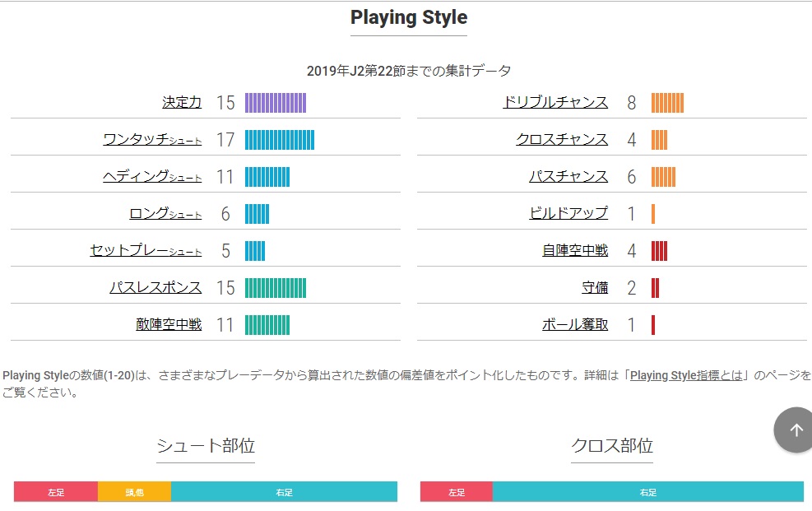This screenshot has width=812, height=511.
Task: Click the red 左足 segment under シュート部位
Action: tap(56, 492)
